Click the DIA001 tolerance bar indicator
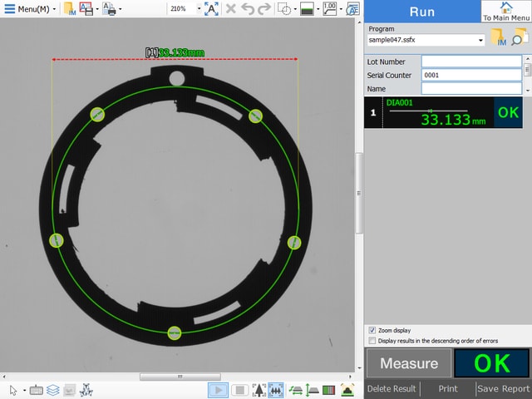This screenshot has height=399, width=532. point(429,111)
